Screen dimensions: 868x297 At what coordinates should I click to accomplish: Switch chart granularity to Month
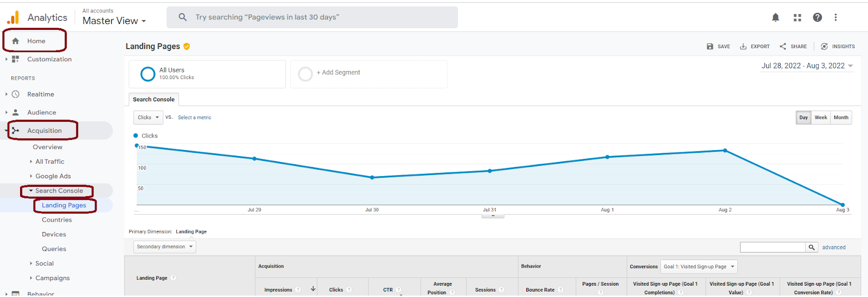click(841, 118)
